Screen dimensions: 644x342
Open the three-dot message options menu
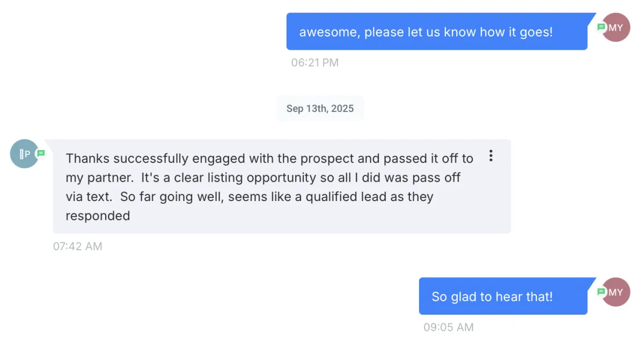point(491,156)
